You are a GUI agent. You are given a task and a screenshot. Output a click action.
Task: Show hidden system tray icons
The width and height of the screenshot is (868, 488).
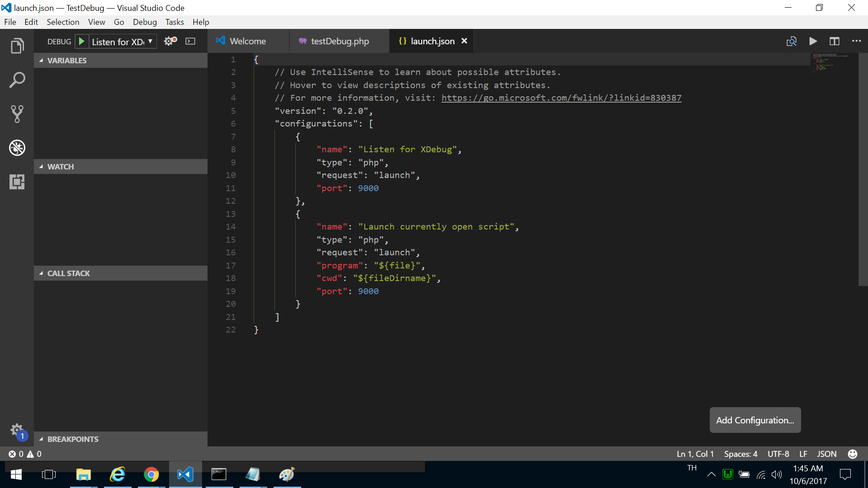coord(711,474)
